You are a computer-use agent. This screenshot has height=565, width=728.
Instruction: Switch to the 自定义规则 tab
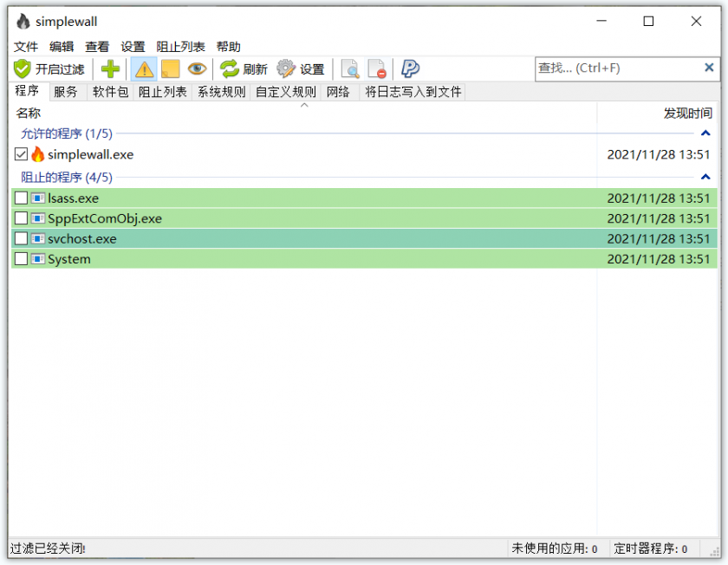pos(285,92)
